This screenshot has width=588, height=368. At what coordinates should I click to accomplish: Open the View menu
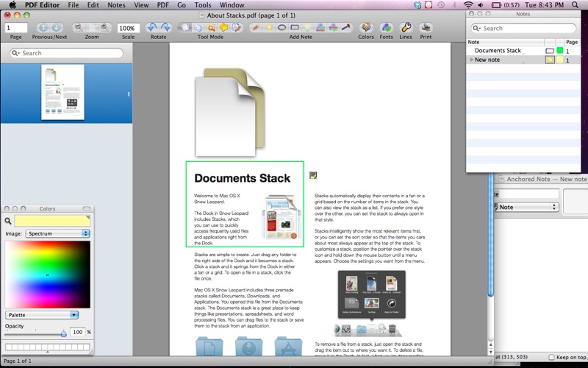pos(141,5)
